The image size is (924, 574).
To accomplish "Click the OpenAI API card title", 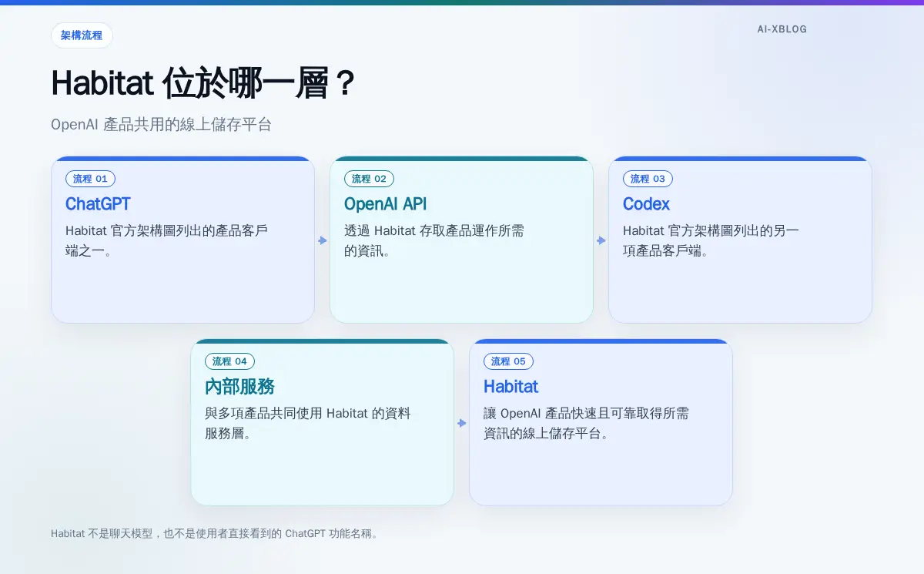I will tap(385, 204).
